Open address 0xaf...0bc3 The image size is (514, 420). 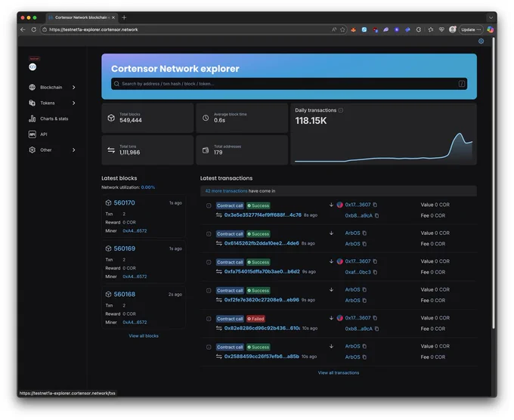pos(358,272)
